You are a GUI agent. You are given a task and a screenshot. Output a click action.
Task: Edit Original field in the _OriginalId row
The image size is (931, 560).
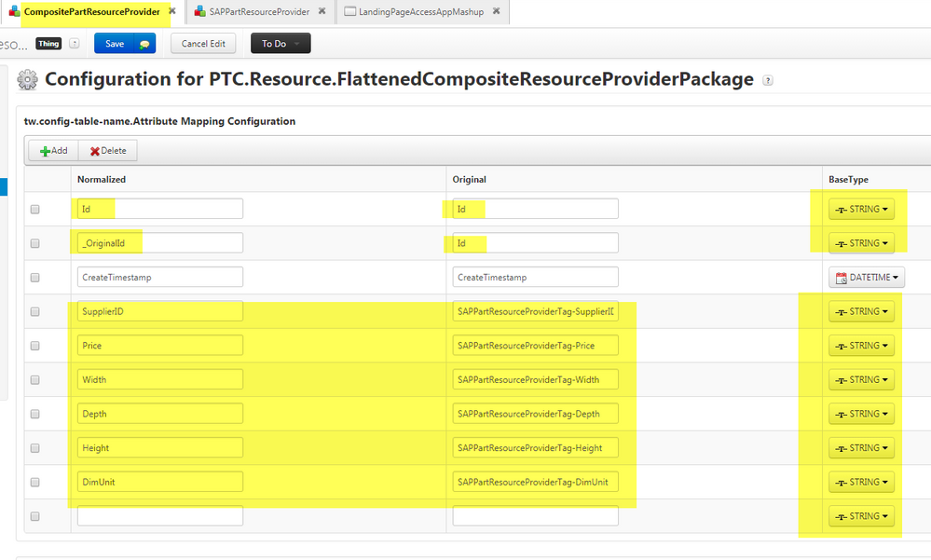click(x=535, y=243)
